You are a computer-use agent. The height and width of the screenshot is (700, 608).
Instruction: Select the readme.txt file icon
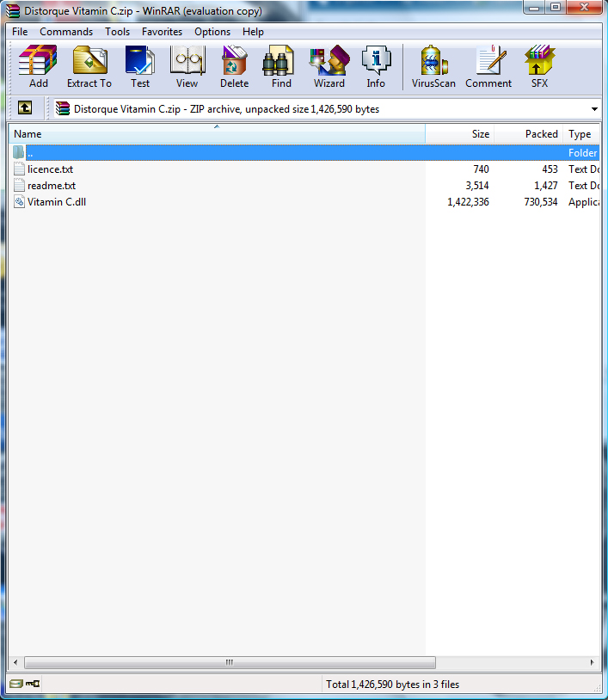point(19,185)
